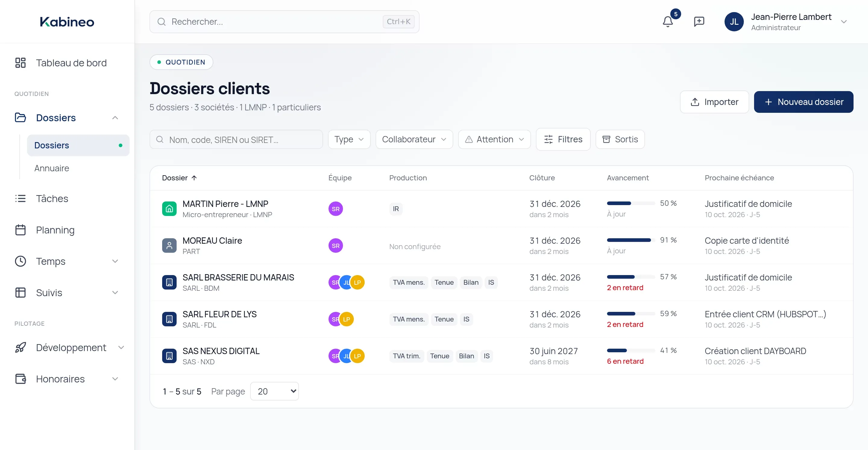Click the Planning calendar icon
Image resolution: width=868 pixels, height=450 pixels.
(x=20, y=230)
